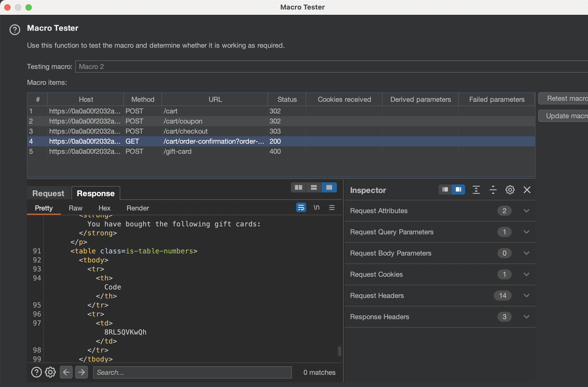
Task: Switch to side-by-side request/response layout
Action: click(x=299, y=187)
